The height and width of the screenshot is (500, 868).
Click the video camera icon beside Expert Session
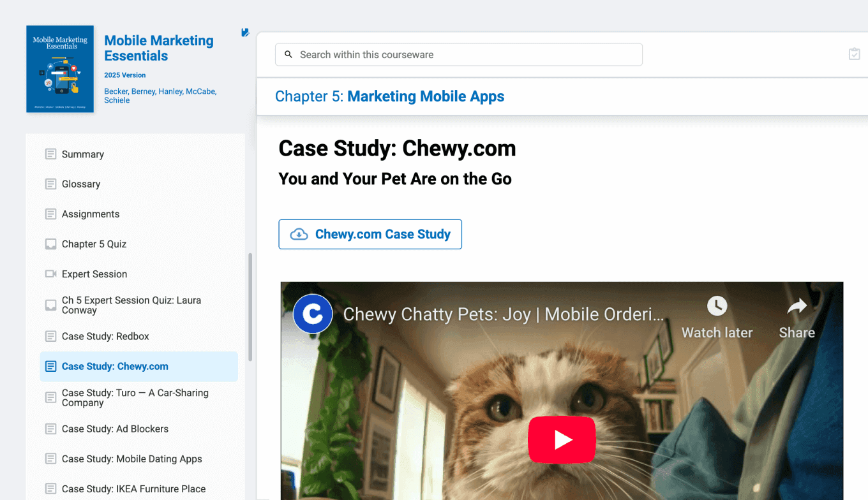[51, 274]
